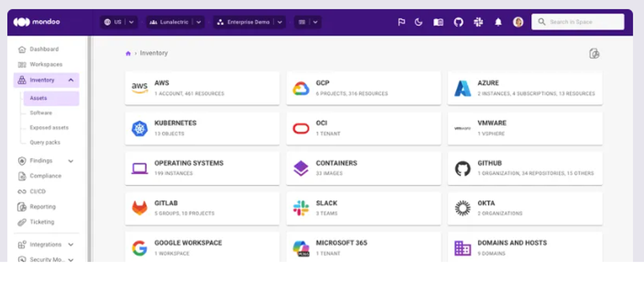Click '33 IMAGES' text

tap(329, 173)
